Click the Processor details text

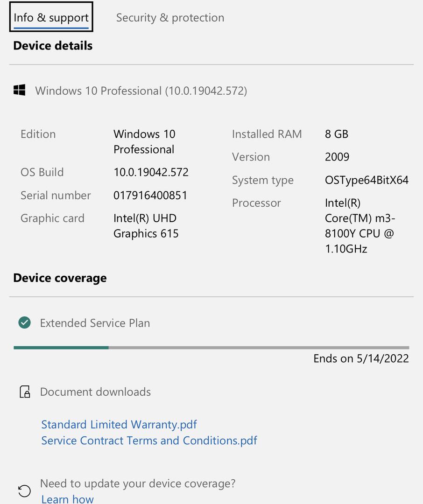(360, 226)
